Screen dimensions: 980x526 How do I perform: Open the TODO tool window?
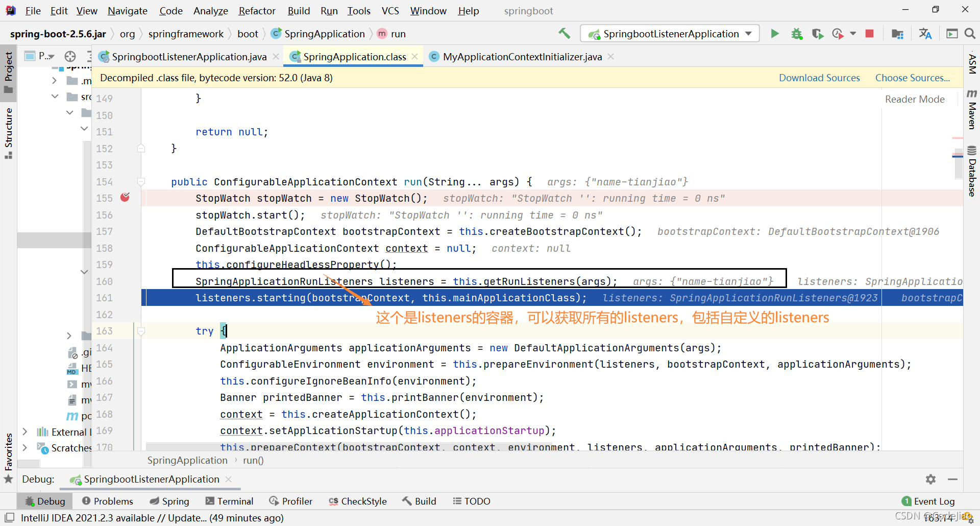click(472, 501)
